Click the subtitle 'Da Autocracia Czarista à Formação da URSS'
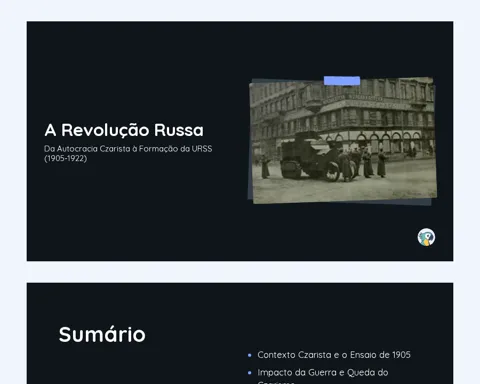480x384 pixels. click(x=128, y=149)
